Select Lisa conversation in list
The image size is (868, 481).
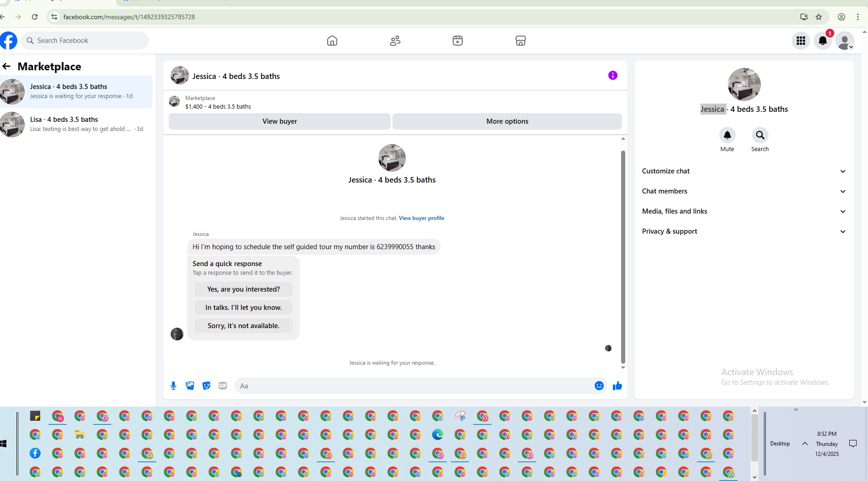click(x=76, y=125)
